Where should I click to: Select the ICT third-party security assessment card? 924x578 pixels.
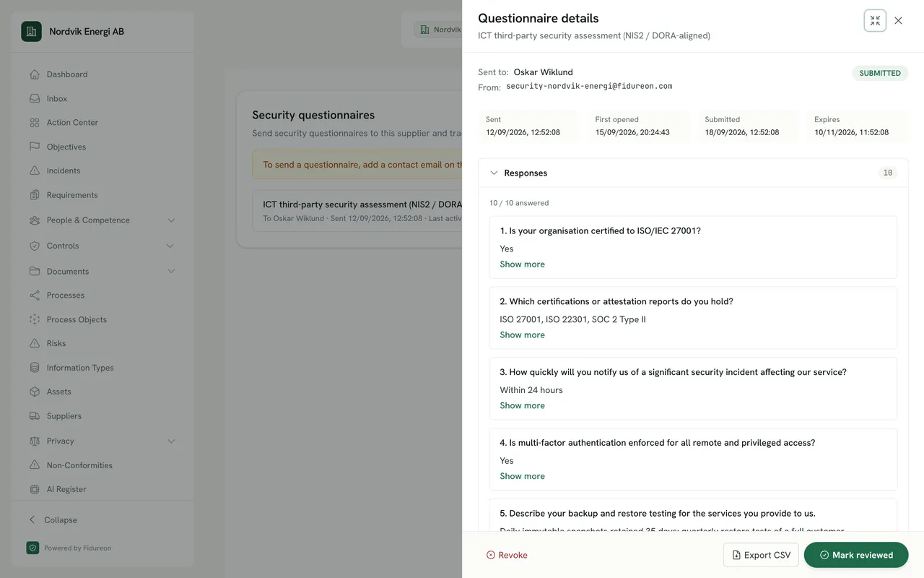[357, 211]
